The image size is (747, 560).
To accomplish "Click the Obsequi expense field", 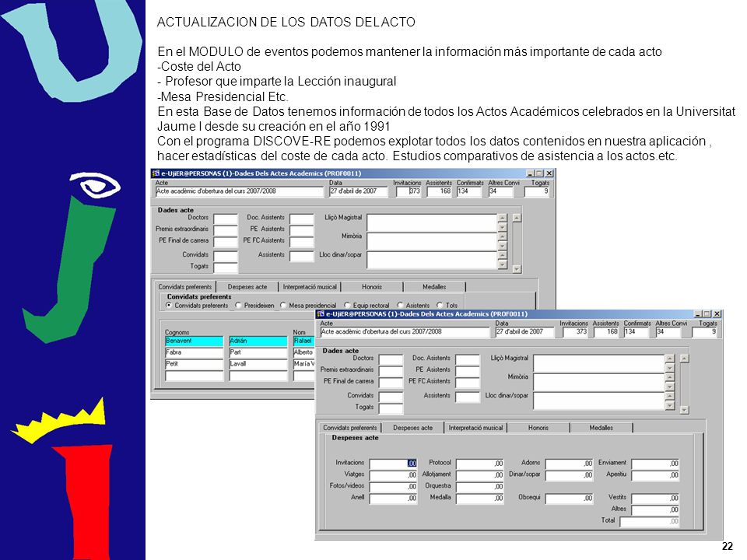I will (570, 498).
